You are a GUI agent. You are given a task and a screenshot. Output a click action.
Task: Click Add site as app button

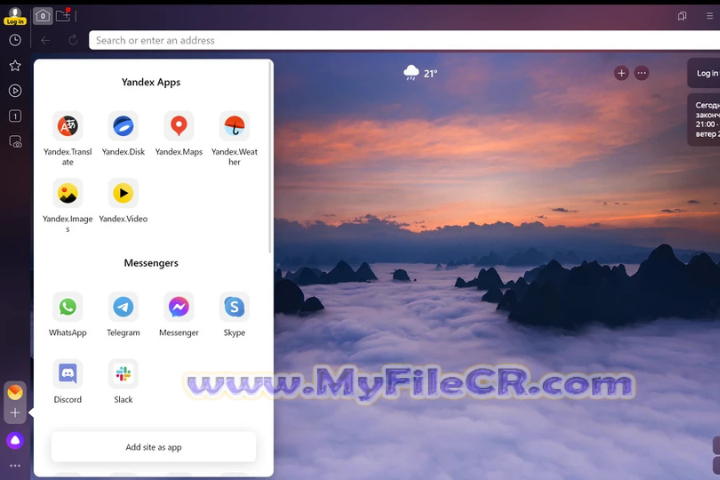point(153,447)
